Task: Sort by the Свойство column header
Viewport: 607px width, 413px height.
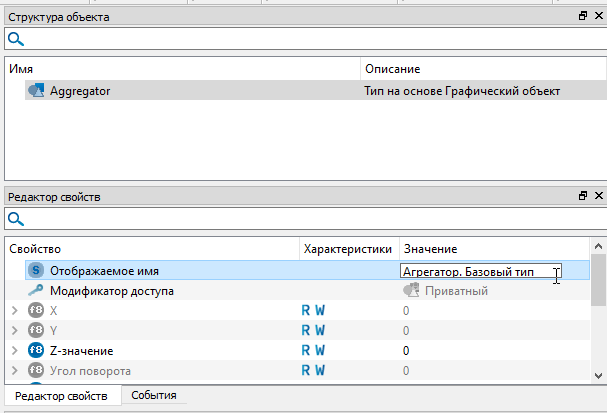Action: pos(150,248)
